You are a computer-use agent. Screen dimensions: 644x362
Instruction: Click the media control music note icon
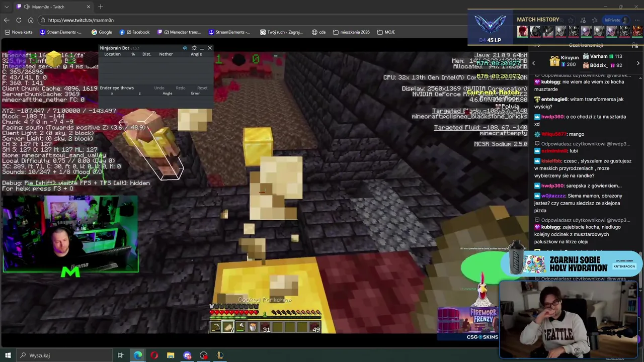[x=583, y=20]
